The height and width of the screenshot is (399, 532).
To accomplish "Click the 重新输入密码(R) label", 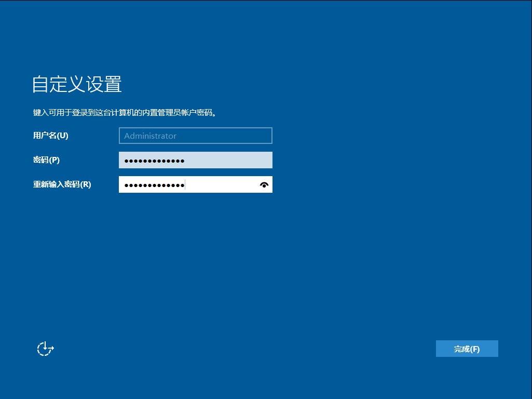I will 62,184.
